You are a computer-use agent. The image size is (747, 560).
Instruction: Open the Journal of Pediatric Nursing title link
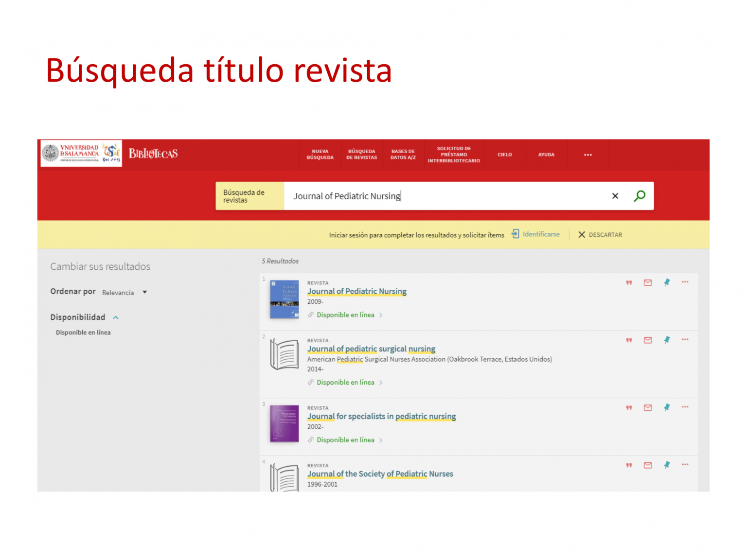click(x=357, y=291)
